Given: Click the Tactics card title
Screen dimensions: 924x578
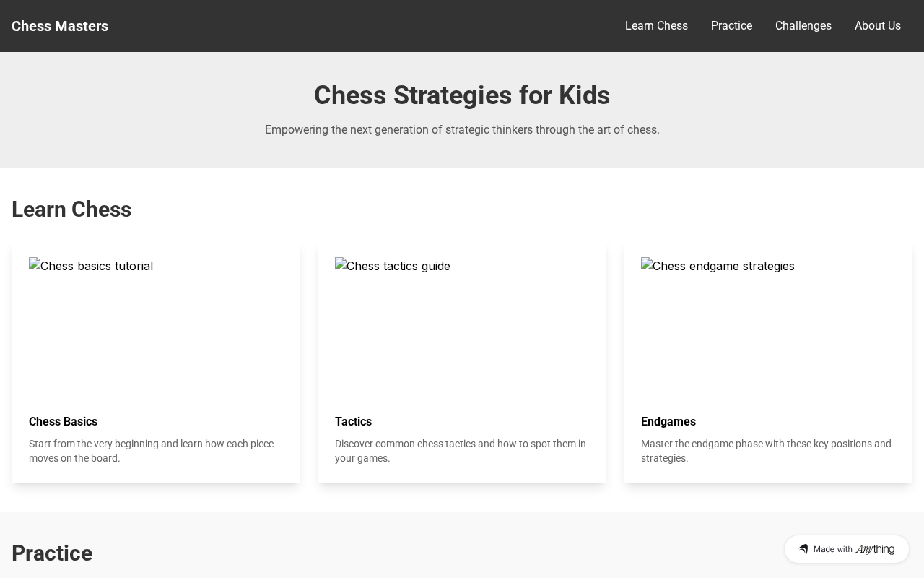Looking at the screenshot, I should tap(353, 421).
